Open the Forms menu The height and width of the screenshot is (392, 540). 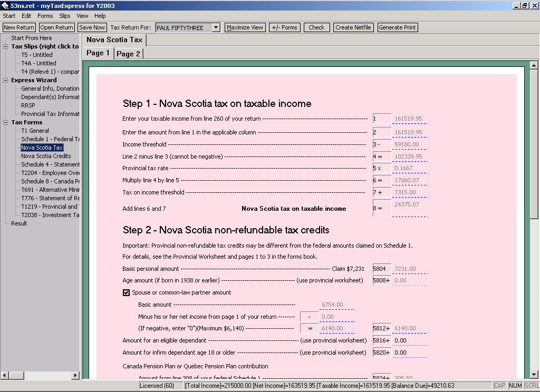coord(45,16)
